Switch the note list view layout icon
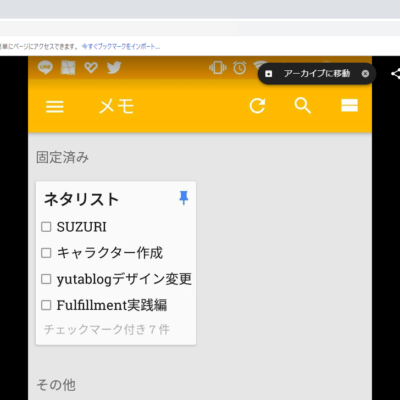 coord(349,105)
